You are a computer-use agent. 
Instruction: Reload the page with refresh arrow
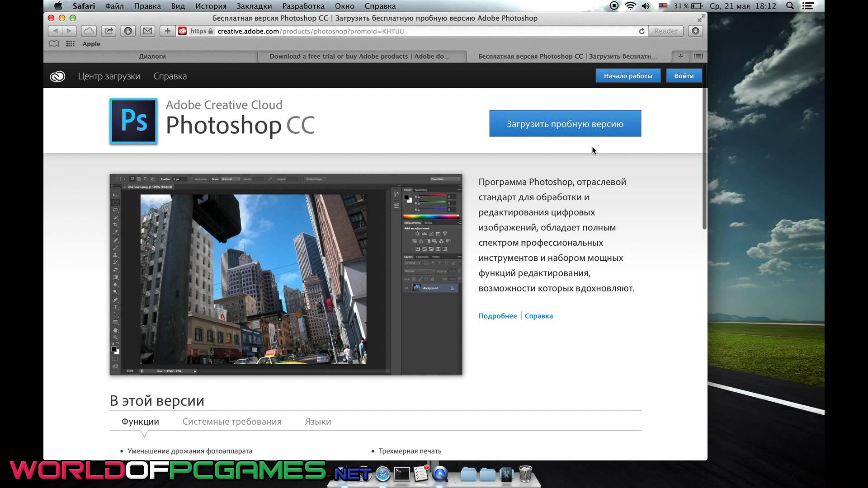(x=642, y=31)
